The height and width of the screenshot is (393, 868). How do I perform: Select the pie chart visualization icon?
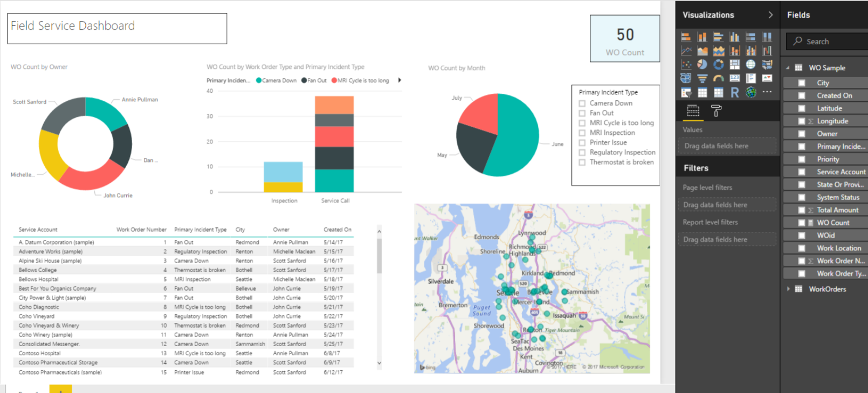tap(702, 65)
